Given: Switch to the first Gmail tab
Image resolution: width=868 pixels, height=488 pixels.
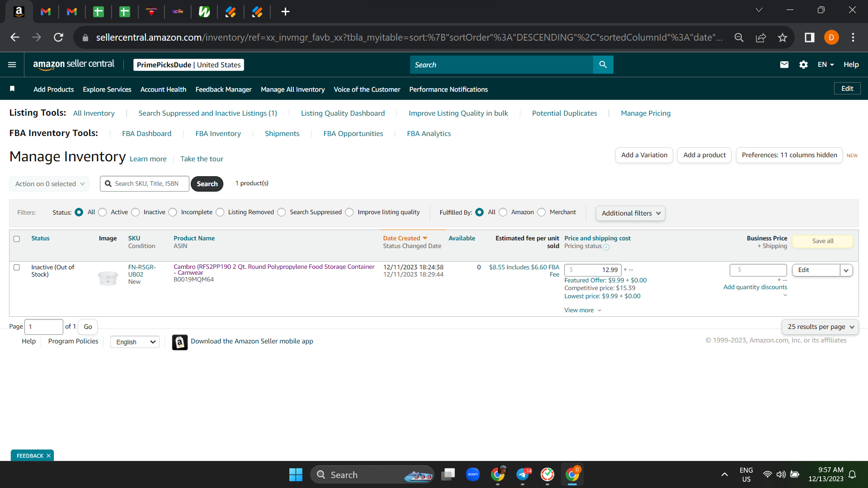Looking at the screenshot, I should coord(46,12).
